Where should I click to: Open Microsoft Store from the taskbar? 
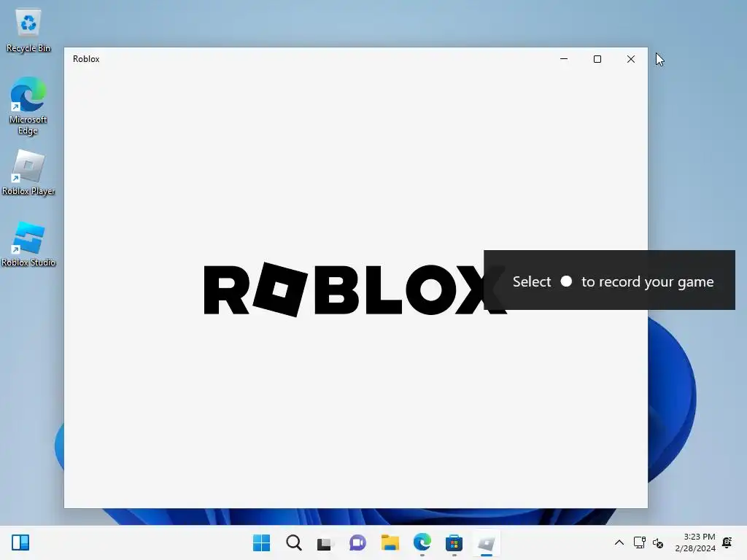[x=454, y=542]
